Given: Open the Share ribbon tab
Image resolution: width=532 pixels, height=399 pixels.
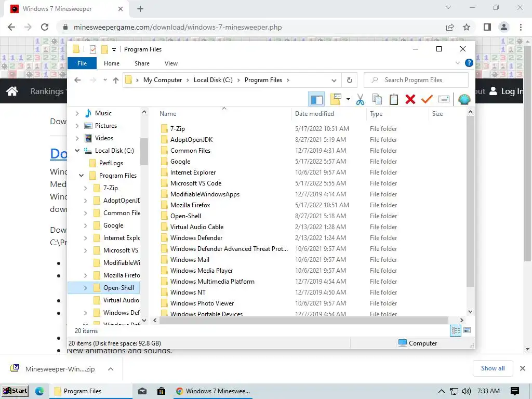Looking at the screenshot, I should tap(142, 63).
